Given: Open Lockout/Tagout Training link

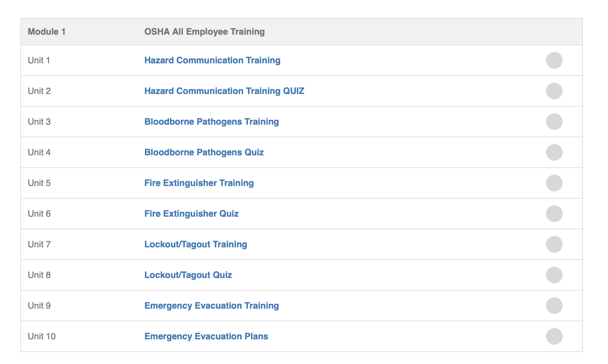Looking at the screenshot, I should coord(196,244).
